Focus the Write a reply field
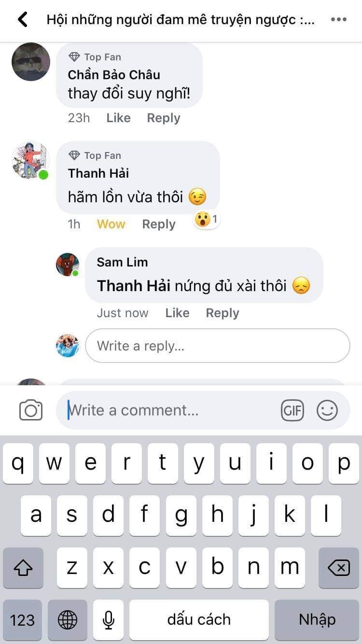Viewport: 362px width, 644px height. (218, 346)
